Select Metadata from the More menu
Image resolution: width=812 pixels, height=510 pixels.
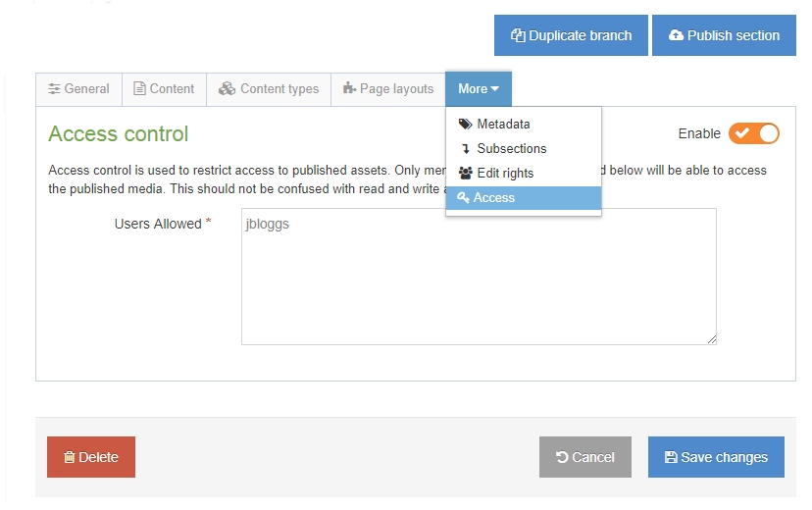point(503,125)
